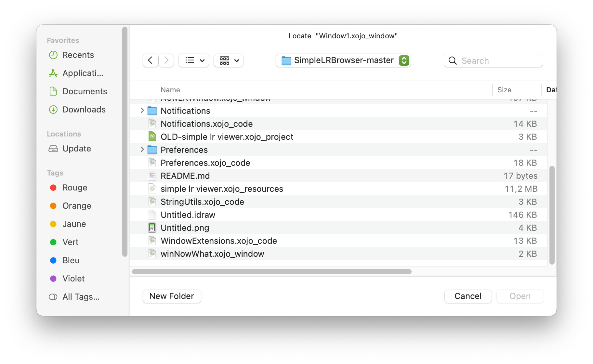Screen dimensions: 593x364
Task: Go forward to next folder
Action: [x=166, y=60]
